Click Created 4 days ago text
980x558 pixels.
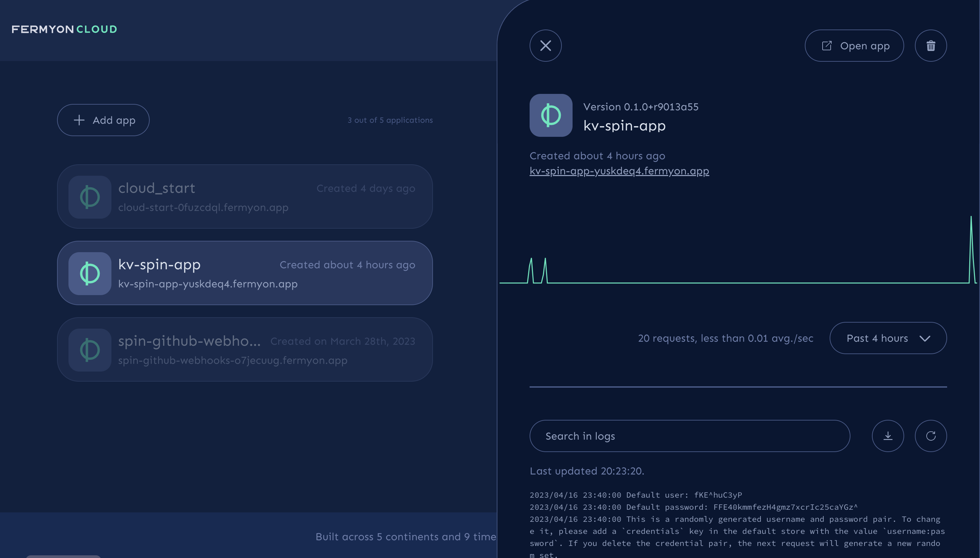[x=365, y=188]
